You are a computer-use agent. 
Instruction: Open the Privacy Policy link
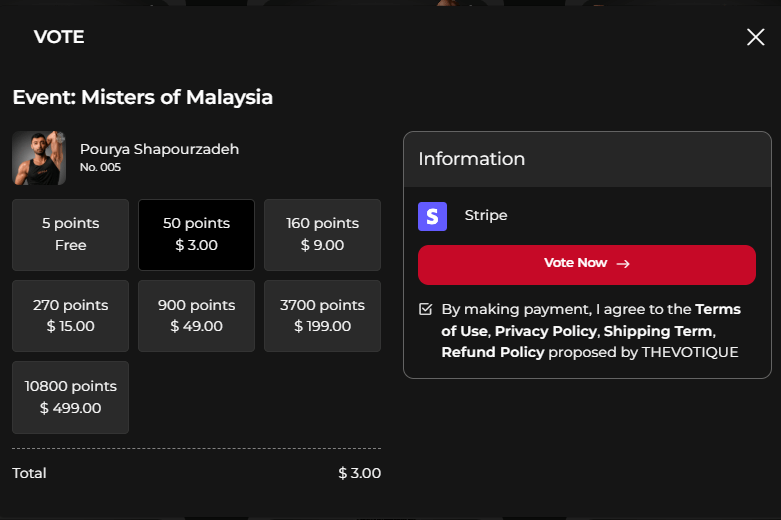click(545, 331)
